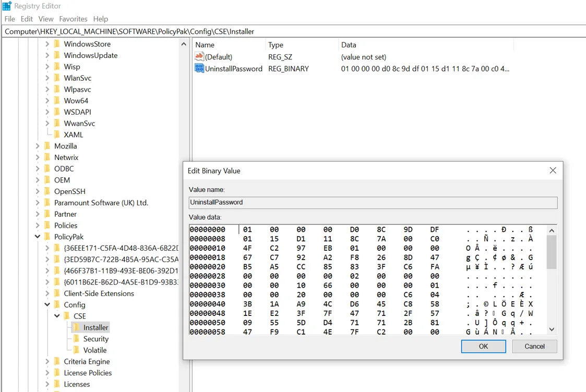Click the (Default) string value icon

[199, 57]
